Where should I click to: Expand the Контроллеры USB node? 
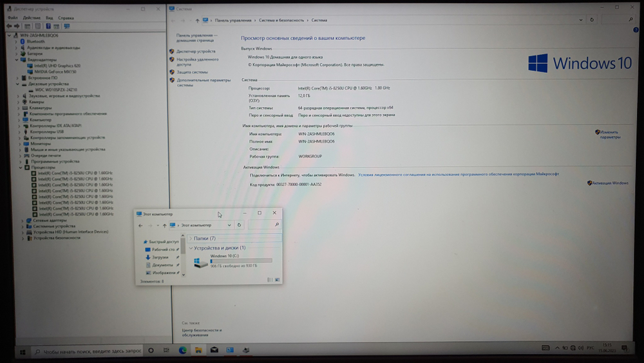point(19,132)
